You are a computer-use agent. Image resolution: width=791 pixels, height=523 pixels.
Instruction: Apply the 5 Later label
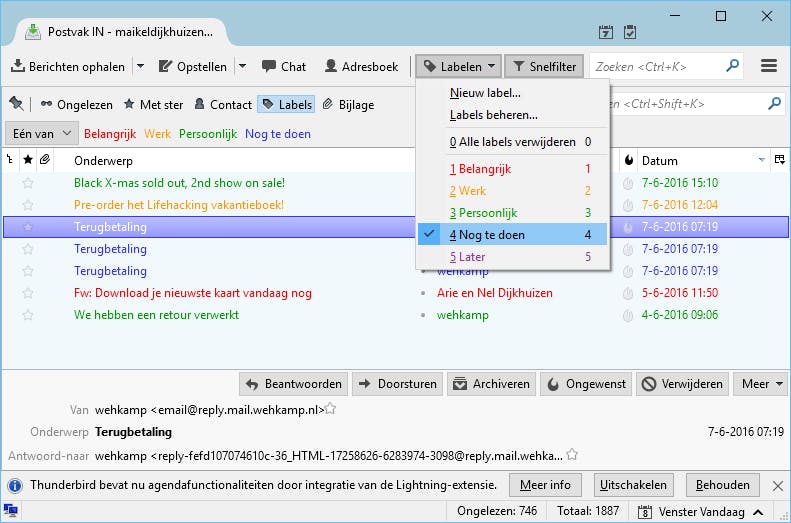[x=513, y=257]
